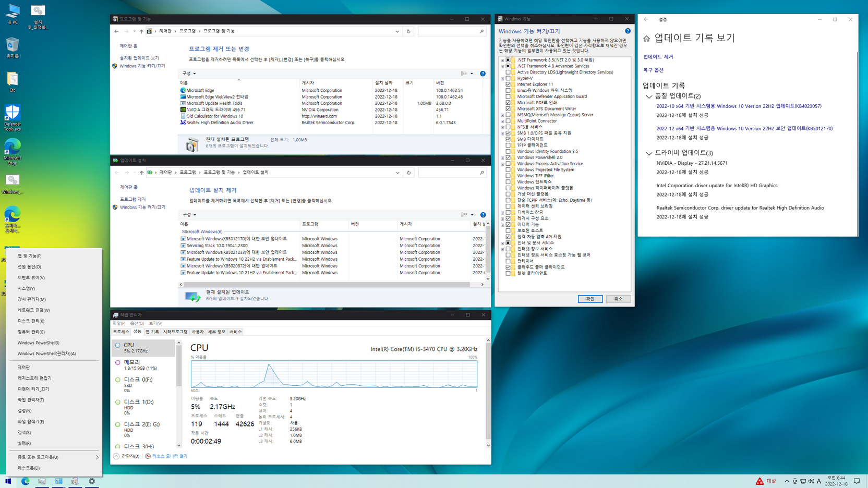Toggle Microsoft XPS Document Writer checkbox
This screenshot has width=868, height=488.
[x=508, y=109]
